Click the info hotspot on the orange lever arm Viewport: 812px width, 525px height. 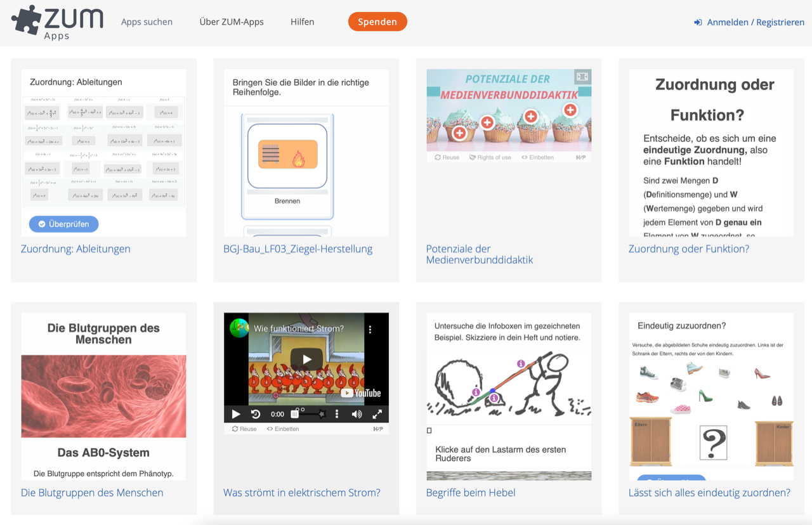521,364
